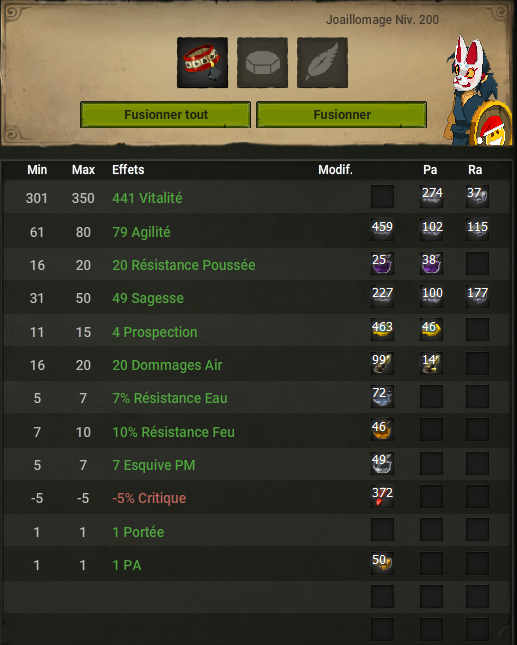The image size is (517, 645).
Task: Click the Fusionner tout button
Action: click(x=165, y=115)
